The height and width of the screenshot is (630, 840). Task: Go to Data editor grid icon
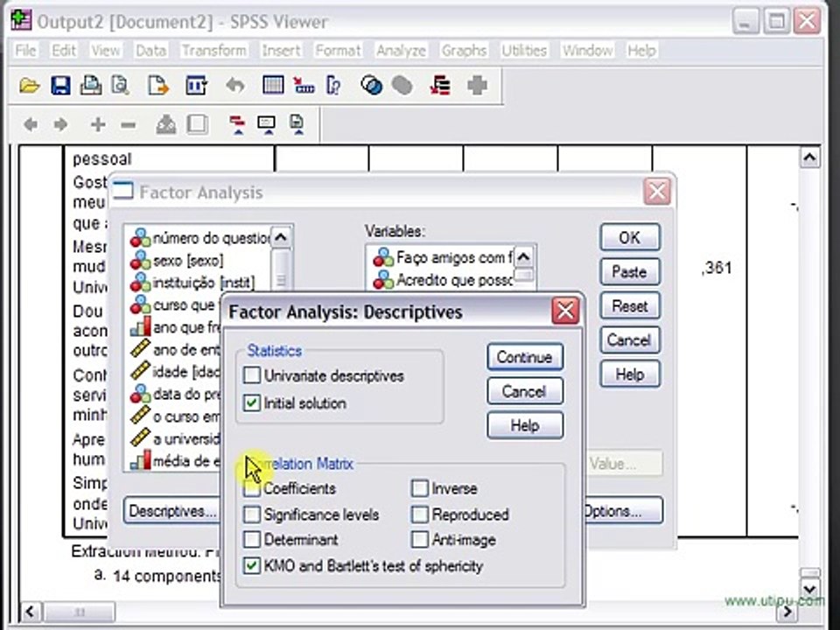pyautogui.click(x=273, y=86)
